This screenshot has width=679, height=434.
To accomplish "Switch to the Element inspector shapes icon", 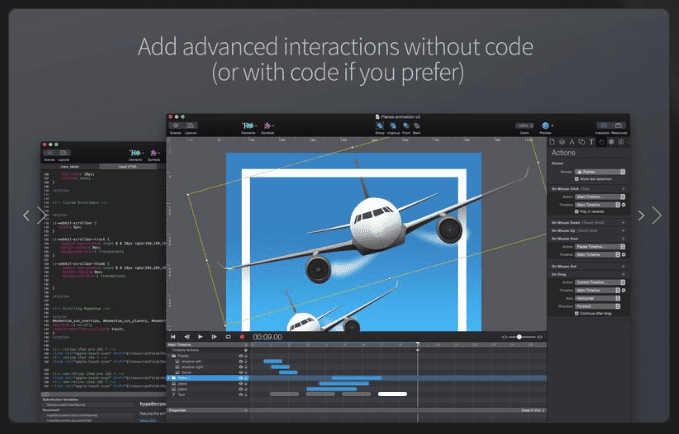I will (582, 142).
